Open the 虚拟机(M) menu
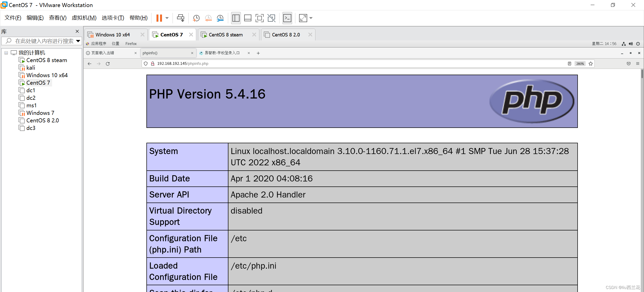Image resolution: width=644 pixels, height=292 pixels. point(84,18)
